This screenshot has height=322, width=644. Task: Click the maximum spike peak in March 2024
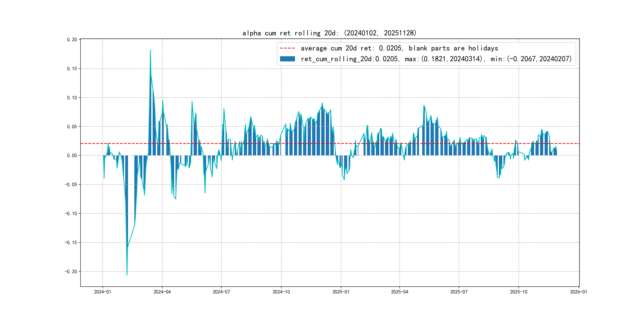pos(150,50)
